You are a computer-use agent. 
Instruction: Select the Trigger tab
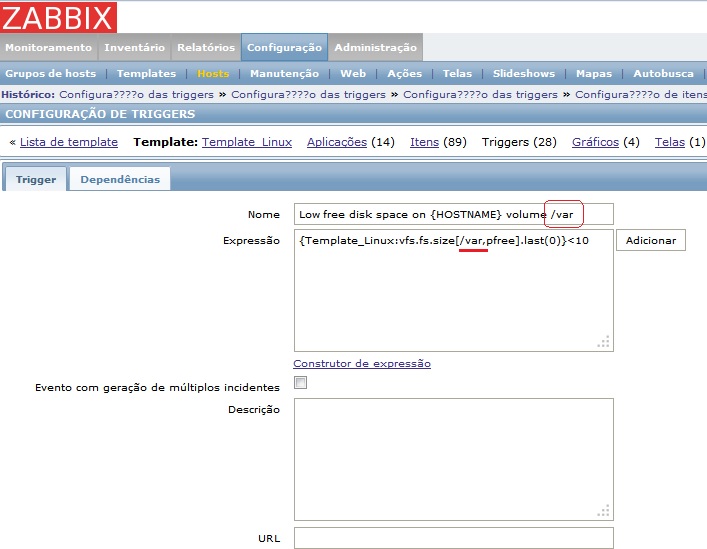(x=36, y=179)
